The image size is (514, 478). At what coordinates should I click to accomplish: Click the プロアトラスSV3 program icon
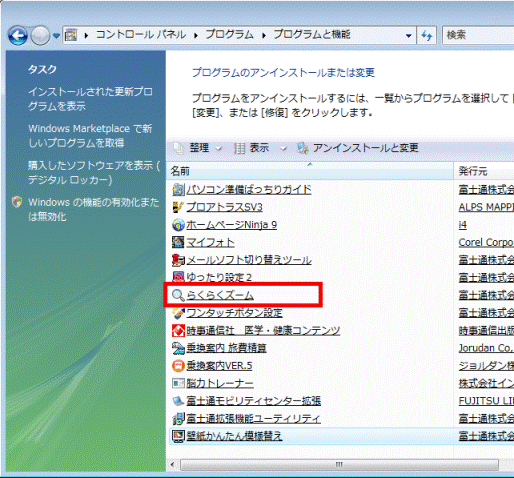(x=178, y=207)
